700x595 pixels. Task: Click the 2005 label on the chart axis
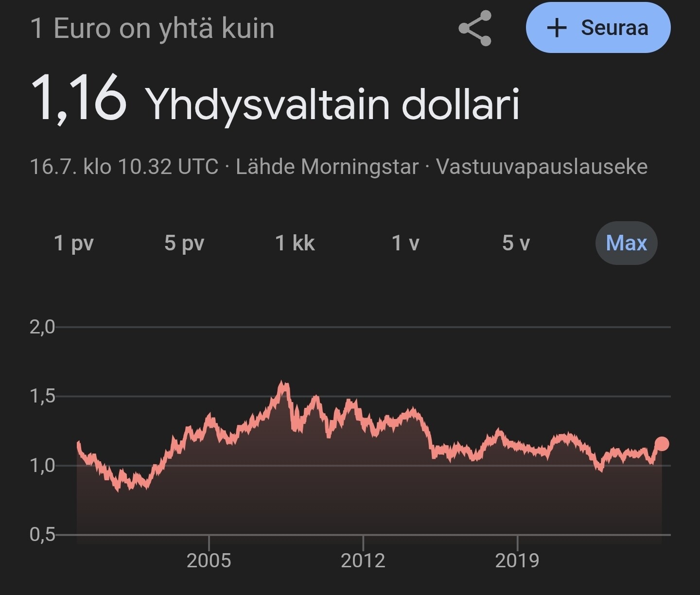[x=209, y=560]
